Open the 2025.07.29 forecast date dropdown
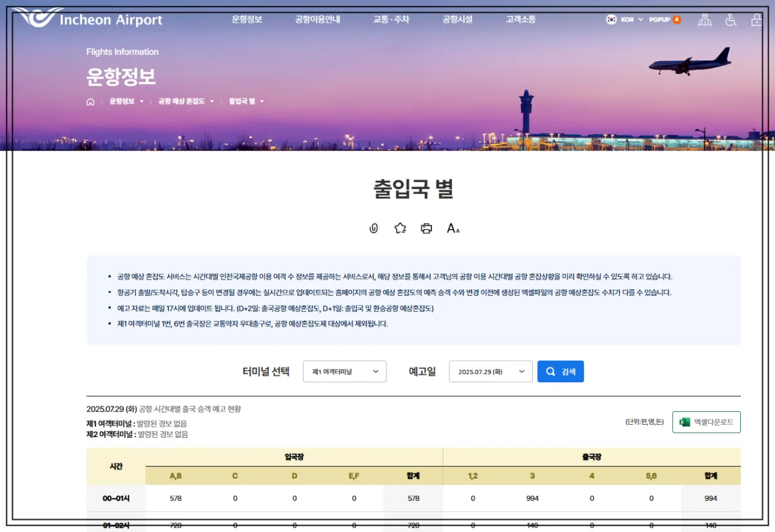The image size is (775, 532). coord(490,371)
